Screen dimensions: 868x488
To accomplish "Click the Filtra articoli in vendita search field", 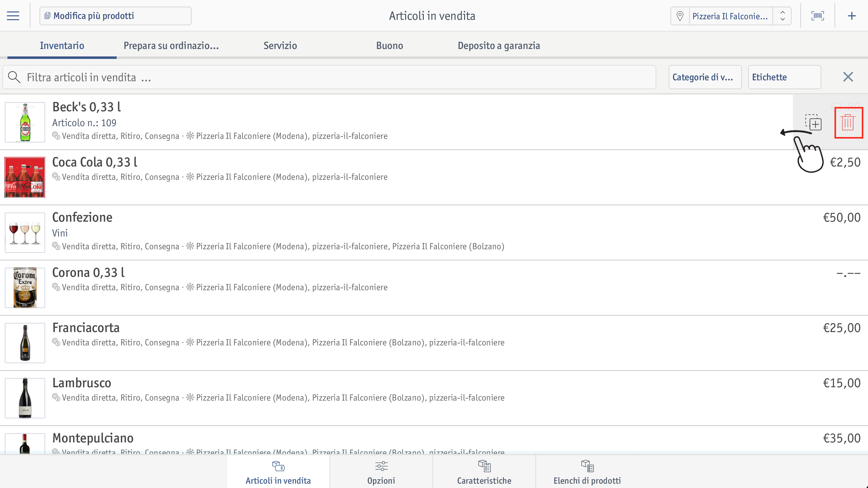I will click(x=329, y=77).
